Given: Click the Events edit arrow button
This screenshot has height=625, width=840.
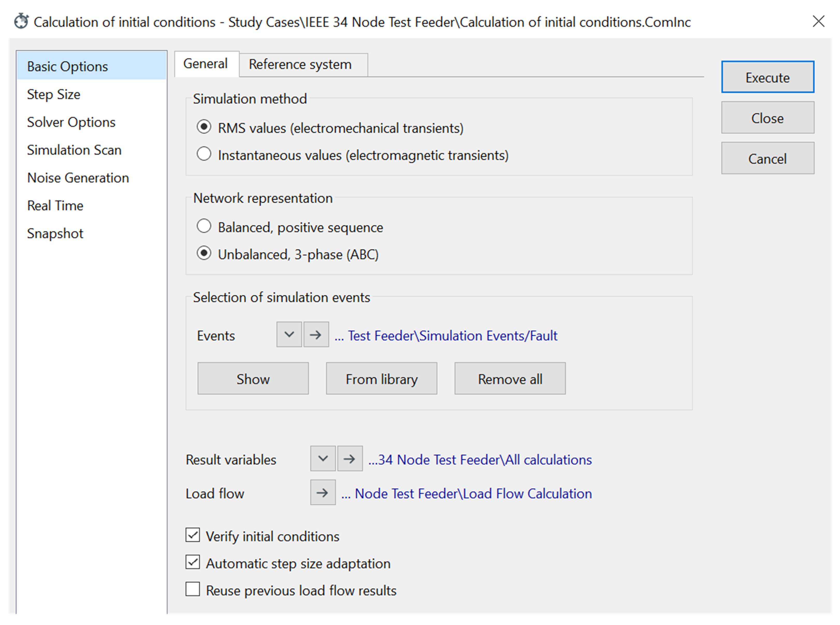Looking at the screenshot, I should (316, 335).
